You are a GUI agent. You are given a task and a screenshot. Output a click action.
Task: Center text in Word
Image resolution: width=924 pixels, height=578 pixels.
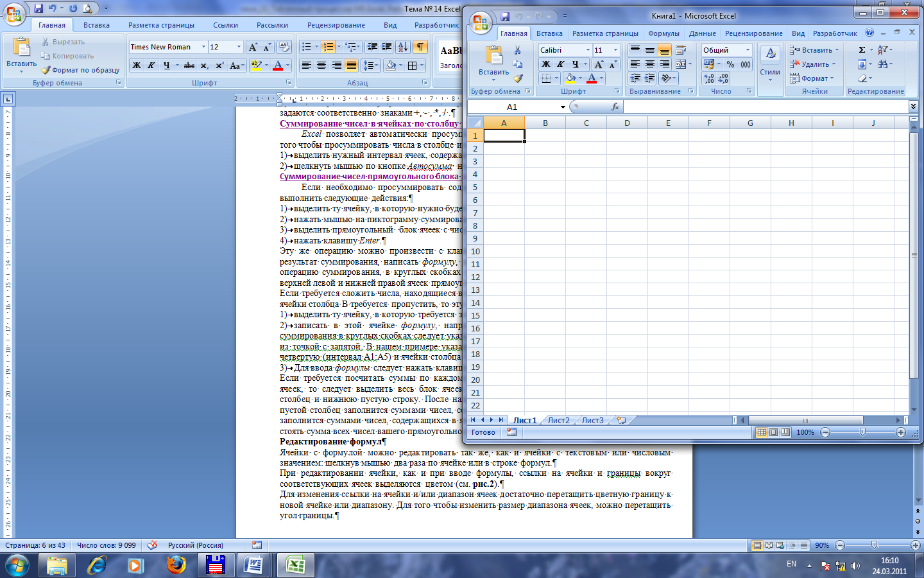tap(321, 66)
